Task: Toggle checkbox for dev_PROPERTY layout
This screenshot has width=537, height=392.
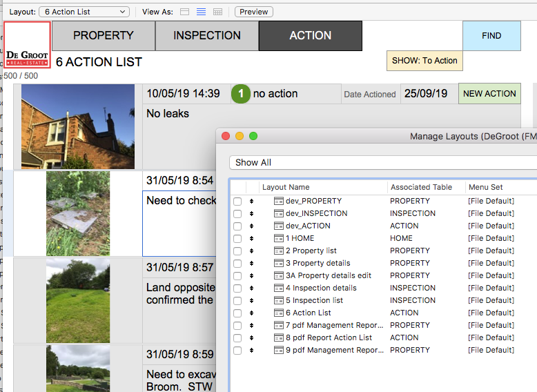Action: [237, 202]
